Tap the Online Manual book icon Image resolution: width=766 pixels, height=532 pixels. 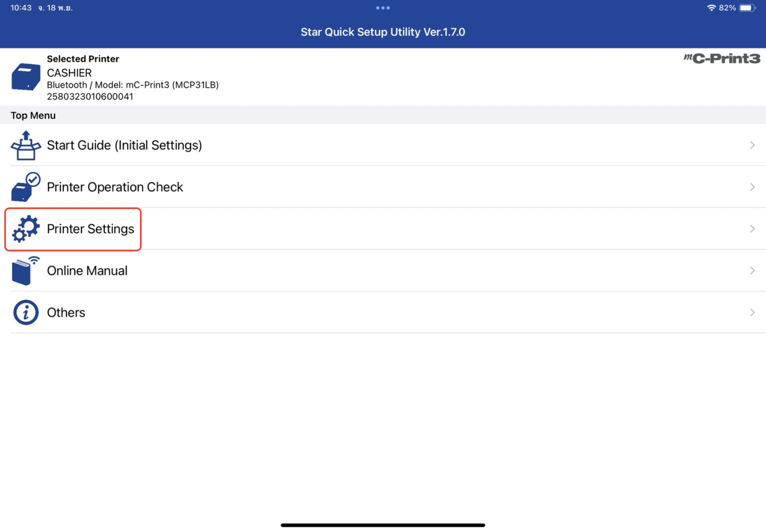(x=26, y=271)
